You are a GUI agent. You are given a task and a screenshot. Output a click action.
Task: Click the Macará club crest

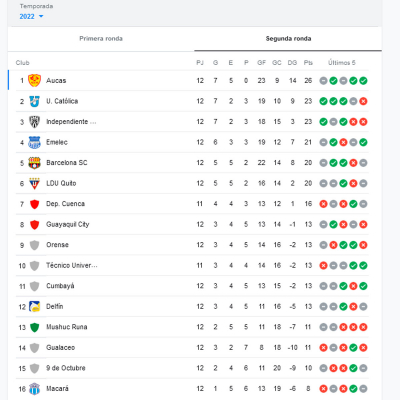[x=34, y=389]
